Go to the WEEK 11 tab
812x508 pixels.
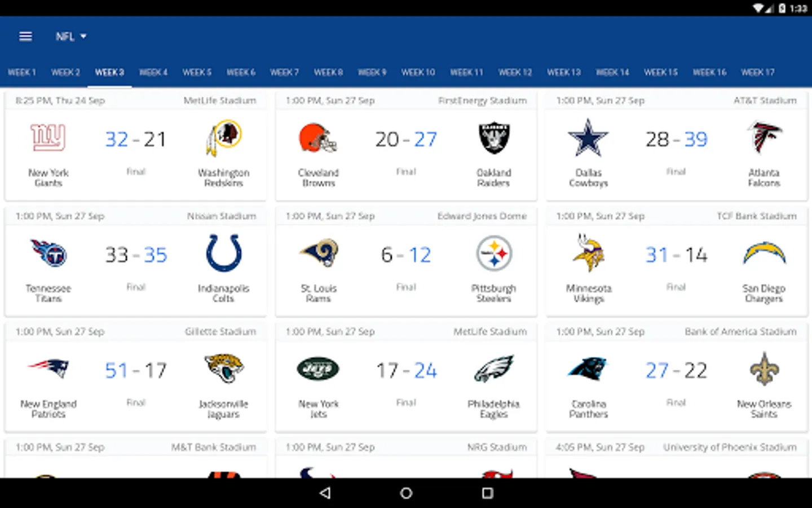466,72
